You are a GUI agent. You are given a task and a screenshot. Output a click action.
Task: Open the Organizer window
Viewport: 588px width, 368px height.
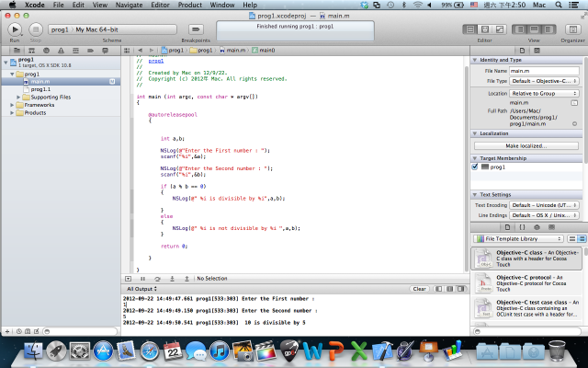point(572,29)
